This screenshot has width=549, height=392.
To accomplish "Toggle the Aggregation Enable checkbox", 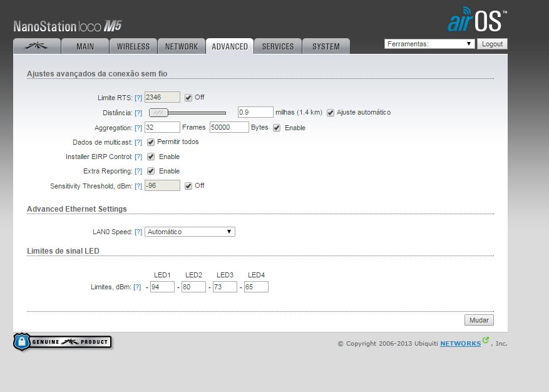I will (277, 128).
